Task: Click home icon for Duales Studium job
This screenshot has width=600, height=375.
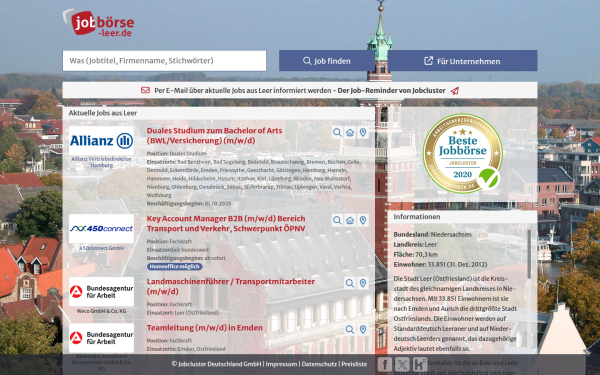Action: pos(350,132)
